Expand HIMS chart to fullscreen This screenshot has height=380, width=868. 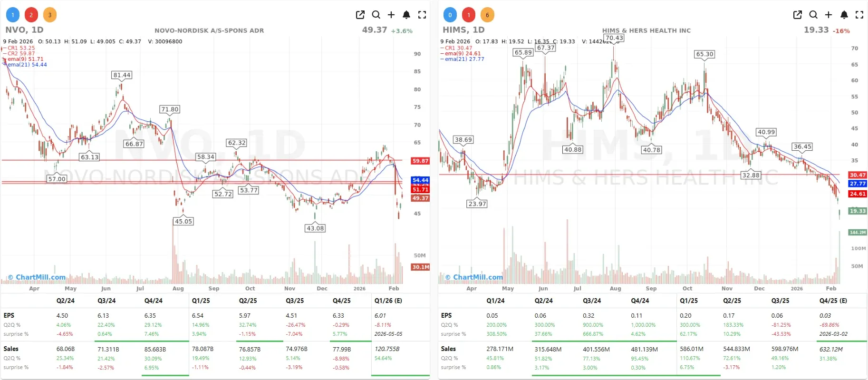859,15
